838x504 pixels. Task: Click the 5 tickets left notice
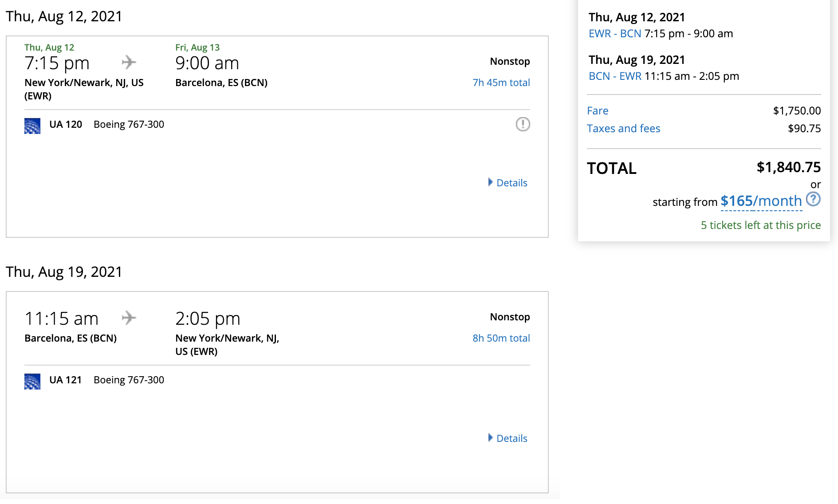click(760, 225)
